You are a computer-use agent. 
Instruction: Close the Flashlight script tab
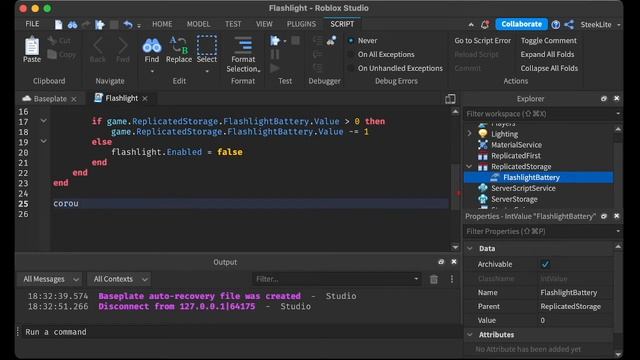coord(145,99)
